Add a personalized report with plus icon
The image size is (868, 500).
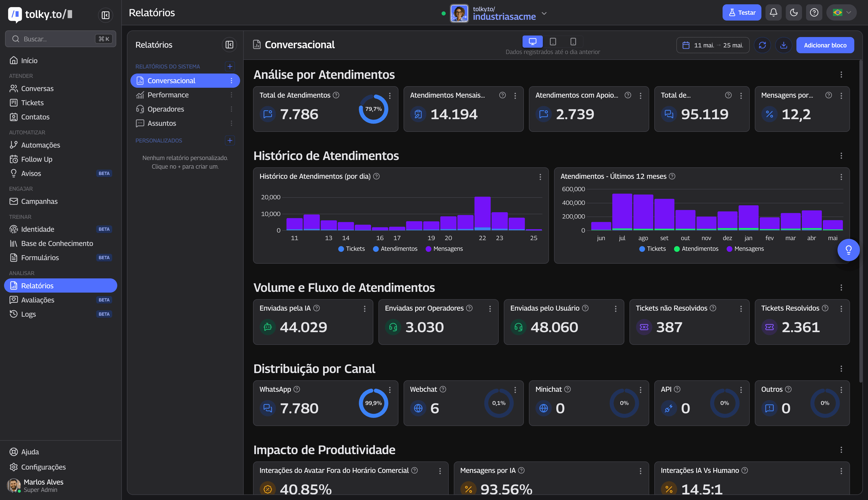click(230, 140)
